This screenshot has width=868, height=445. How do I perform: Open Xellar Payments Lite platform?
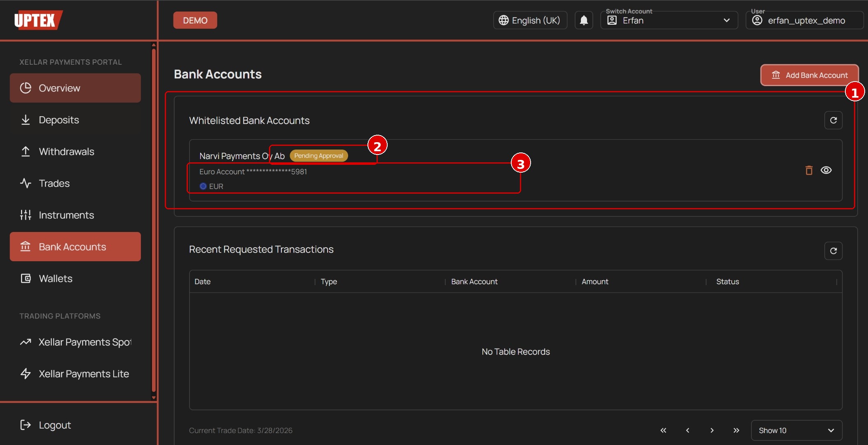[75, 374]
